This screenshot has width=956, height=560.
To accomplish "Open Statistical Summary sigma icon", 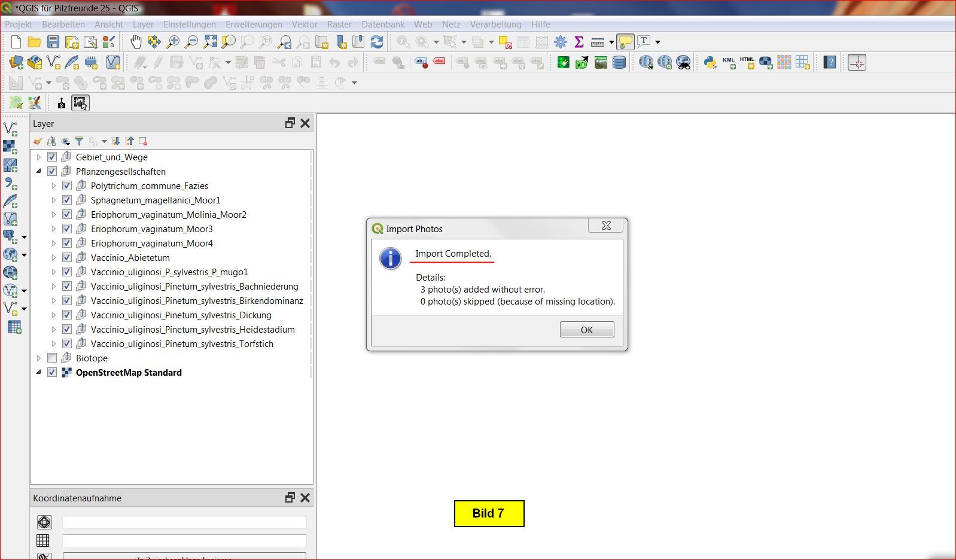I will (579, 42).
